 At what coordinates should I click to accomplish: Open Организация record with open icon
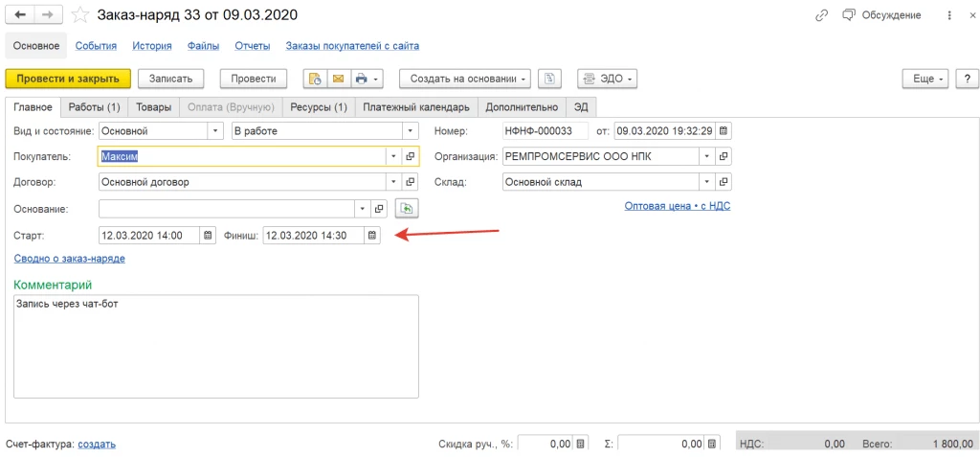click(724, 156)
